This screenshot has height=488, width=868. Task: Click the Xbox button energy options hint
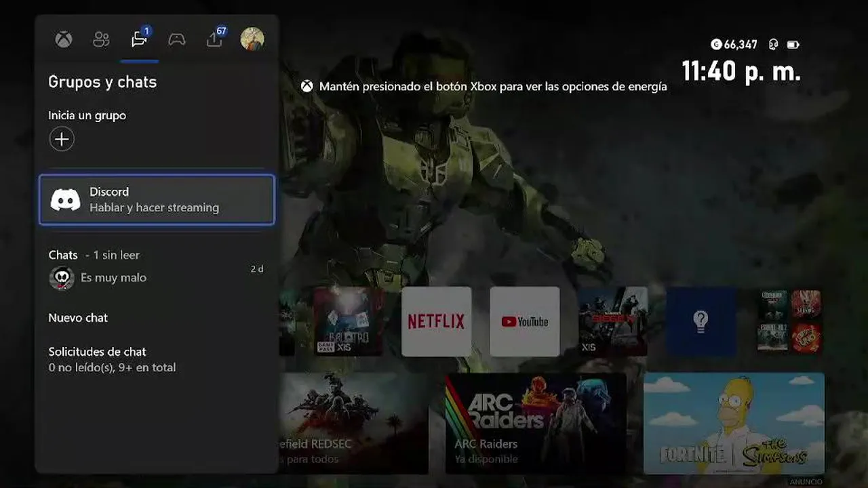coord(484,87)
